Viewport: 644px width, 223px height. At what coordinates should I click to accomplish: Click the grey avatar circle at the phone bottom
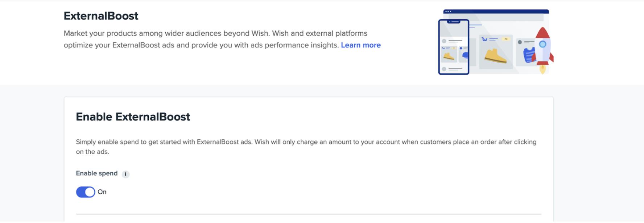pyautogui.click(x=444, y=69)
